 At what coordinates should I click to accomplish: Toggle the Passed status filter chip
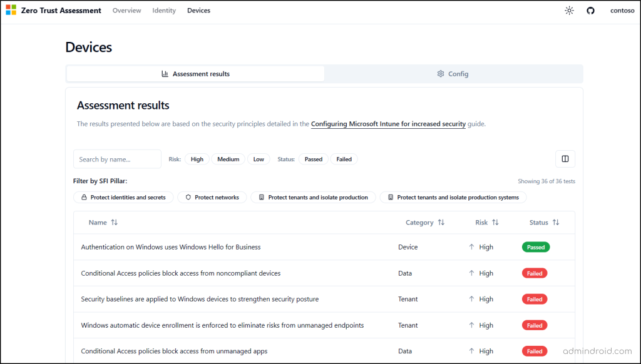coord(314,159)
